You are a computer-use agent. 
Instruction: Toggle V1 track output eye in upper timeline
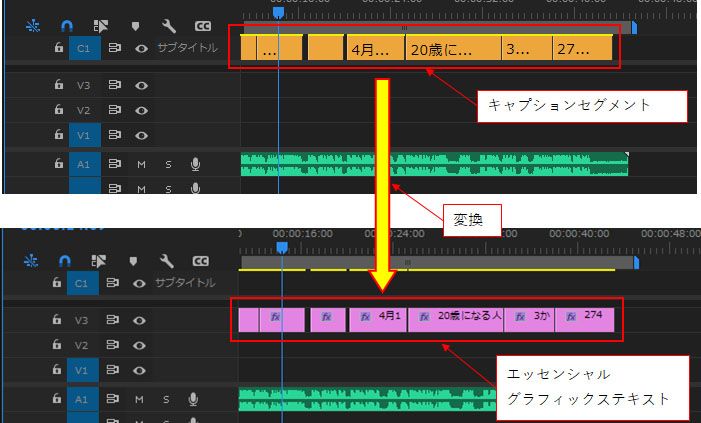coord(141,135)
